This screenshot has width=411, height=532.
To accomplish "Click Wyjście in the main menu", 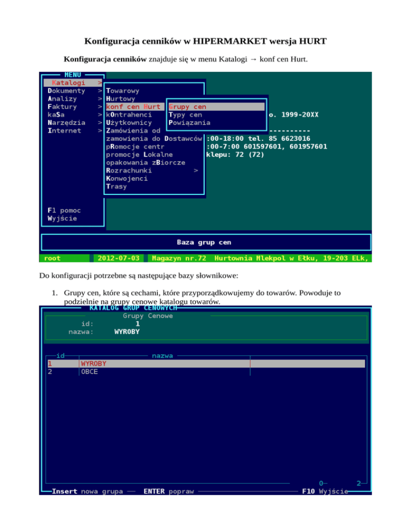I will [62, 218].
